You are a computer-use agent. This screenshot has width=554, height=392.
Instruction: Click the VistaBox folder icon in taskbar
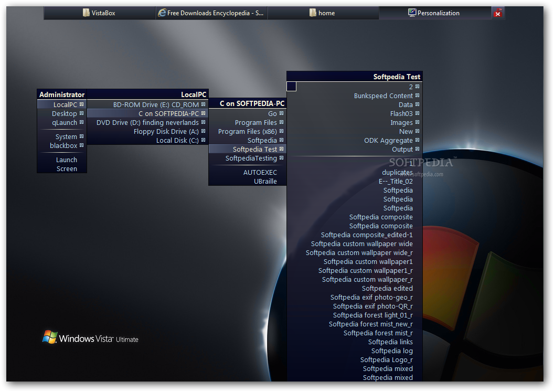coord(86,13)
